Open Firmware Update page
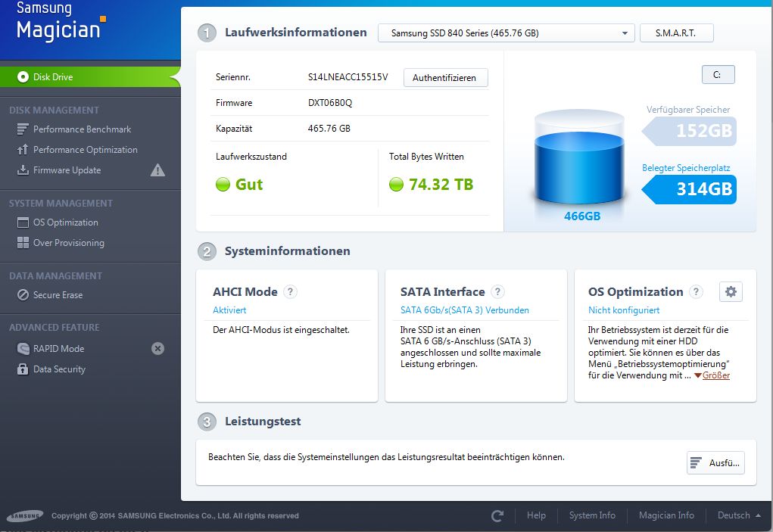The image size is (773, 532). (67, 170)
